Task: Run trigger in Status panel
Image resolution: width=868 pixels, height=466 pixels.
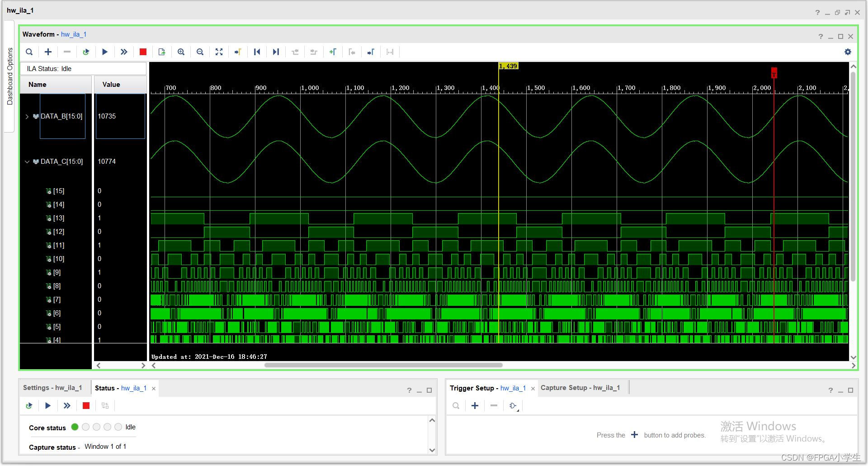Action: [x=48, y=406]
